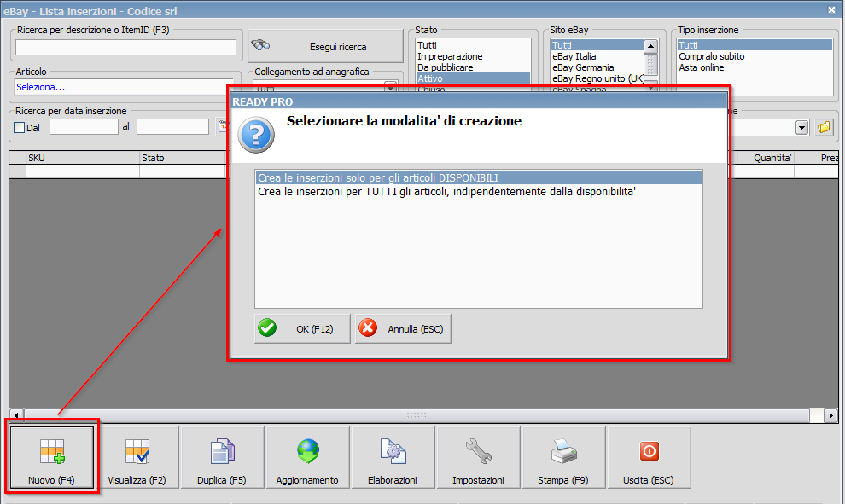
Task: Select 'Da pubblicare' in the Stato list
Action: pos(473,67)
